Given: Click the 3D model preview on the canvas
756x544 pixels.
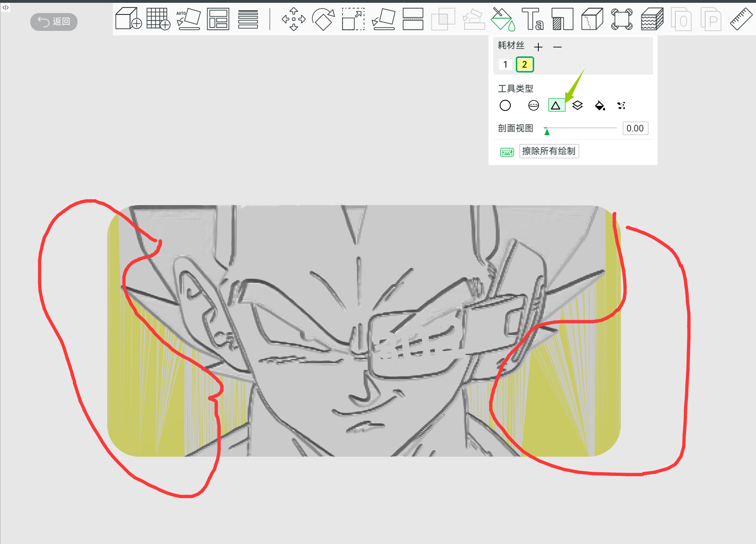Looking at the screenshot, I should [364, 331].
